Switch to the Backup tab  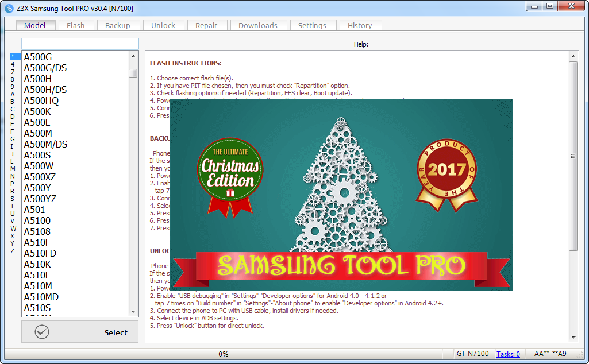point(118,25)
